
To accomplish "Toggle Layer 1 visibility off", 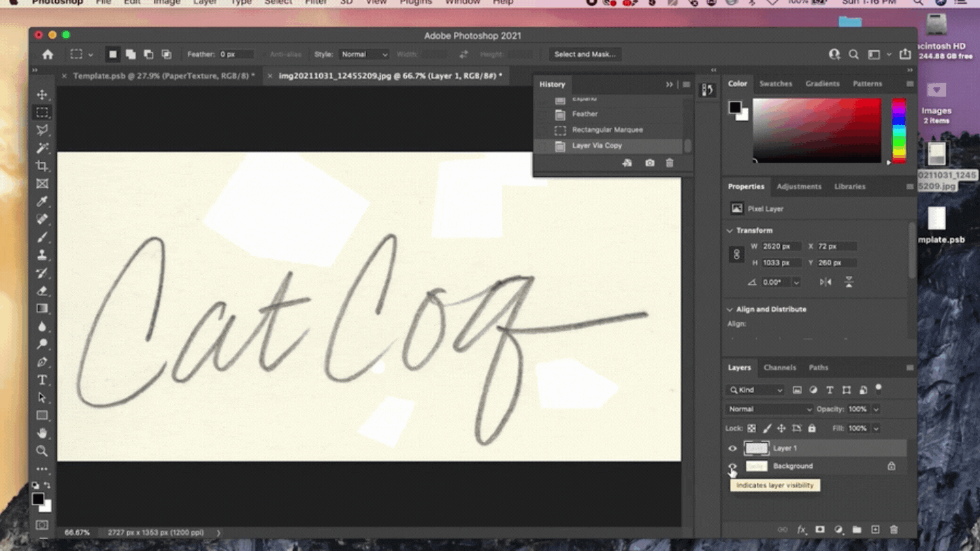I will click(732, 448).
